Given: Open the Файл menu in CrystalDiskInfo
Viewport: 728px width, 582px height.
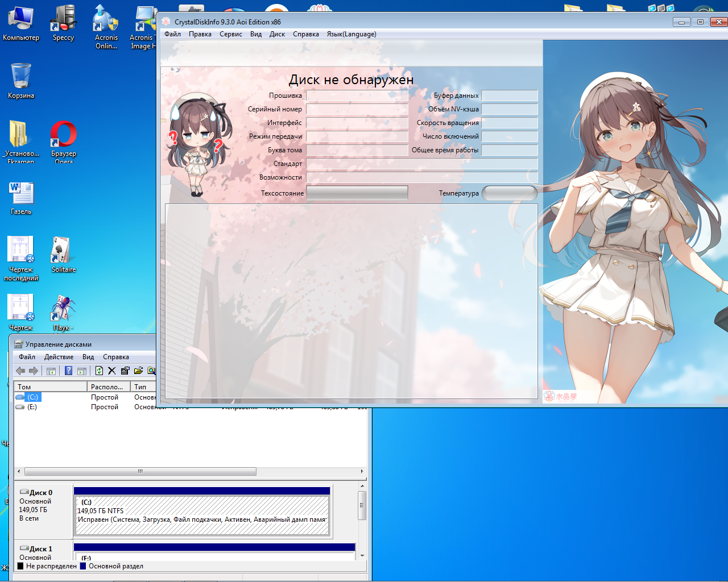Looking at the screenshot, I should 172,34.
